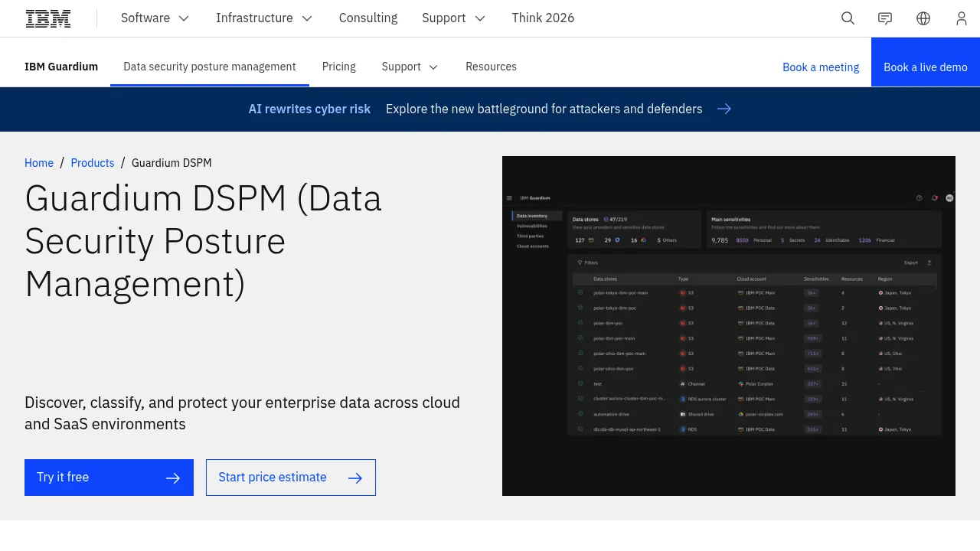The image size is (980, 551).
Task: Select Data security posture management tab
Action: click(x=210, y=67)
